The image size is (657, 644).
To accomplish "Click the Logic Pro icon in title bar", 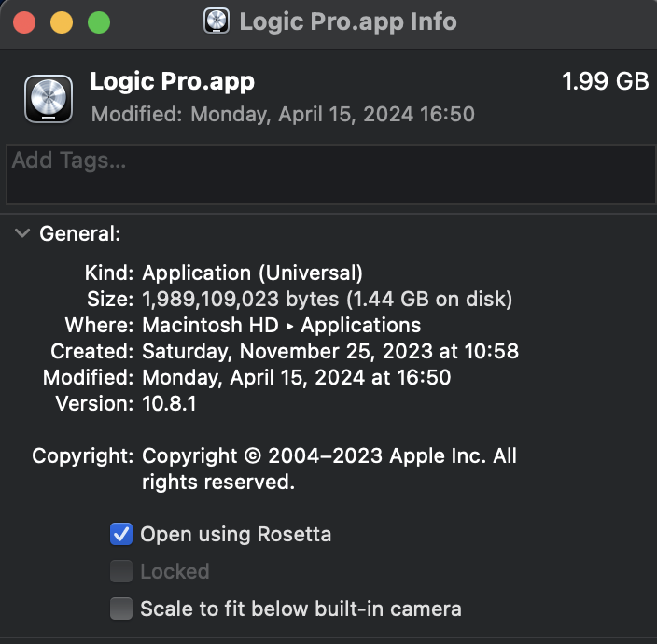I will pos(217,21).
